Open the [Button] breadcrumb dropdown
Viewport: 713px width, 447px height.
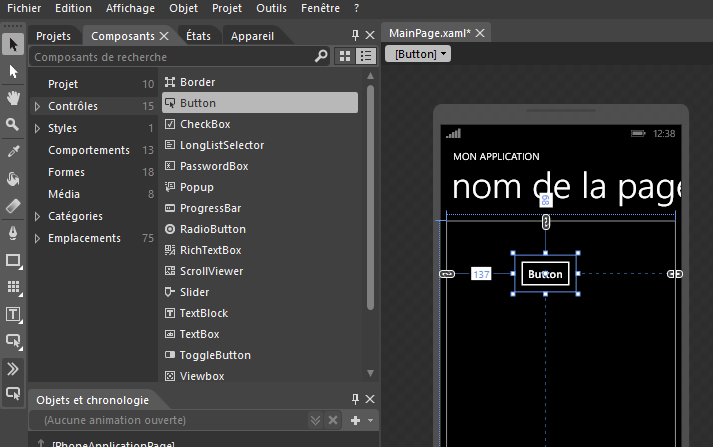tap(418, 54)
